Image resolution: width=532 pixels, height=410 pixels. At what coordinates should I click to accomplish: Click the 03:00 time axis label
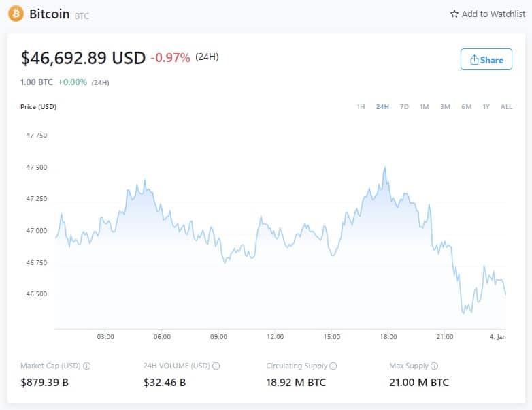105,336
